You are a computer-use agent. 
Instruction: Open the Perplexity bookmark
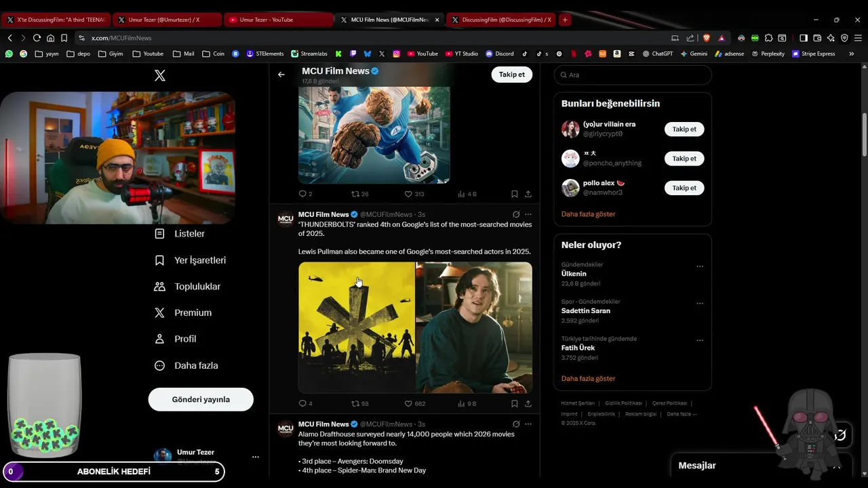coord(768,54)
